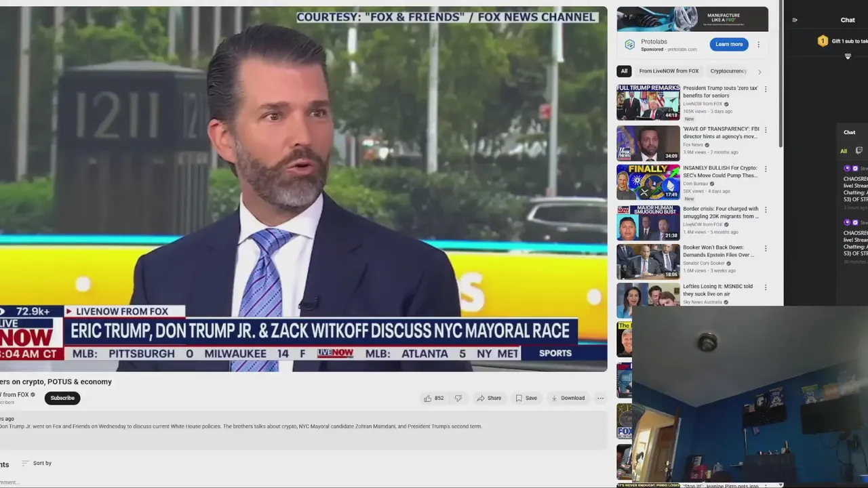Like the video with 852 likes
Viewport: 868px width, 488px height.
coord(433,398)
